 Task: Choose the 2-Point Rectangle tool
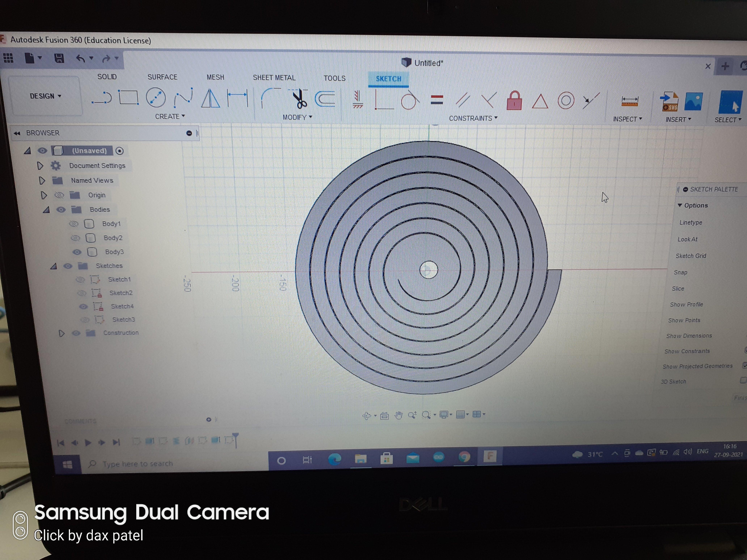(x=129, y=98)
